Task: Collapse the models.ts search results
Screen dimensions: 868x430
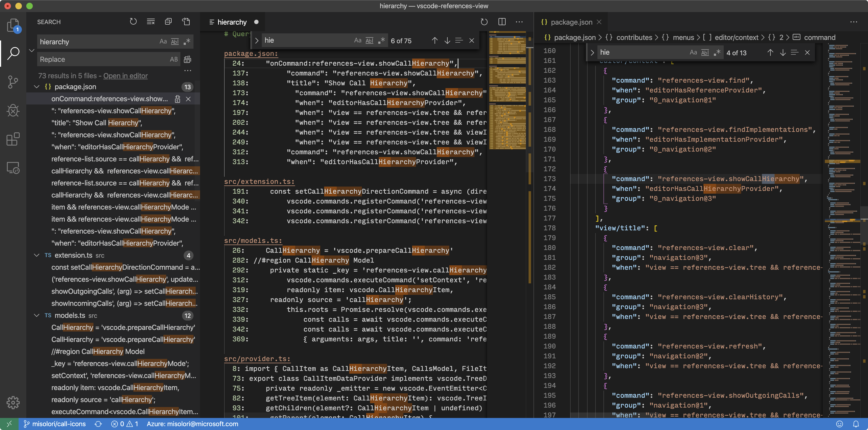Action: (x=37, y=315)
